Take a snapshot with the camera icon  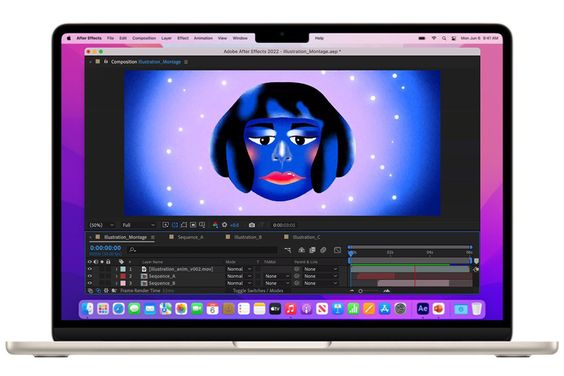click(252, 225)
